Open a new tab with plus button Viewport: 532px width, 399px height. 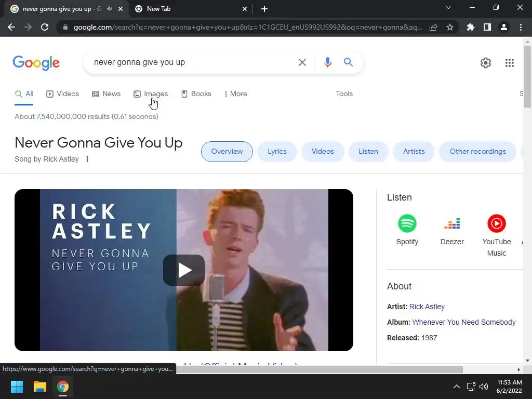coord(264,9)
